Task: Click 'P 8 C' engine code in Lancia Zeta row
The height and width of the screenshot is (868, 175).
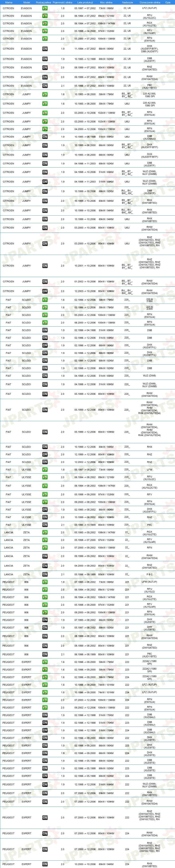Action: (150, 574)
